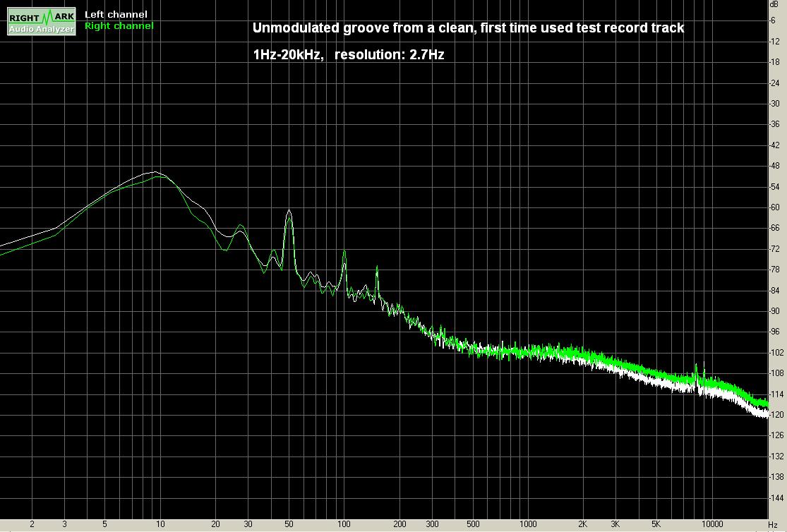Click the '-126' dB axis label
The image size is (787, 532).
pos(776,435)
